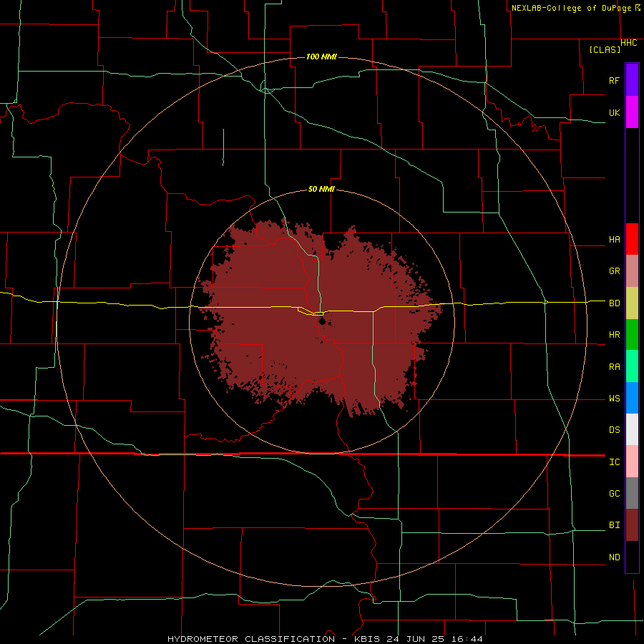This screenshot has width=644, height=644.
Task: Click the RA legend label
Action: pyautogui.click(x=614, y=367)
